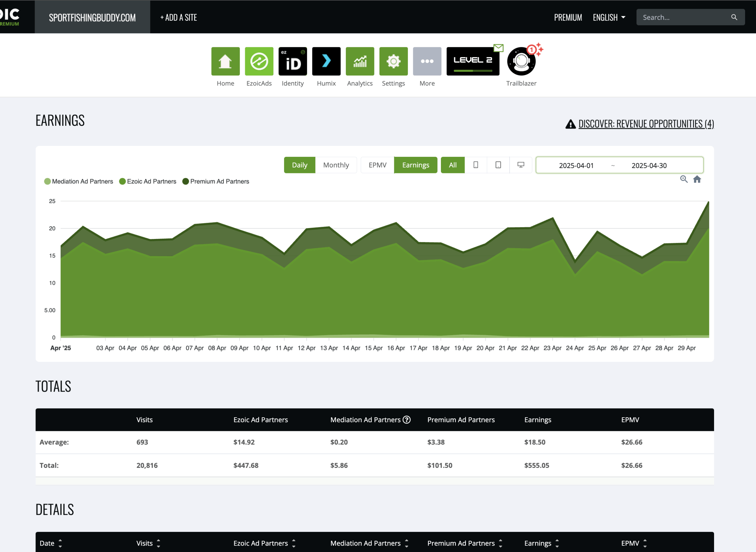
Task: Click the chart zoom magnifier icon
Action: click(684, 179)
